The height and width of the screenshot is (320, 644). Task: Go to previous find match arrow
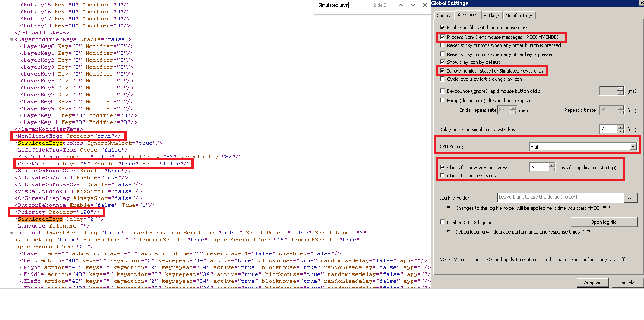[x=401, y=5]
